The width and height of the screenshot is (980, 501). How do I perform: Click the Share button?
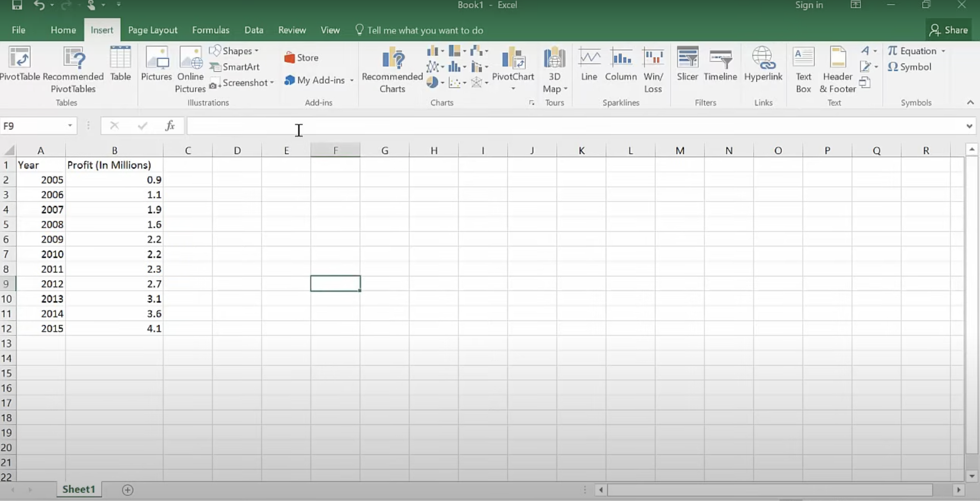(x=949, y=30)
